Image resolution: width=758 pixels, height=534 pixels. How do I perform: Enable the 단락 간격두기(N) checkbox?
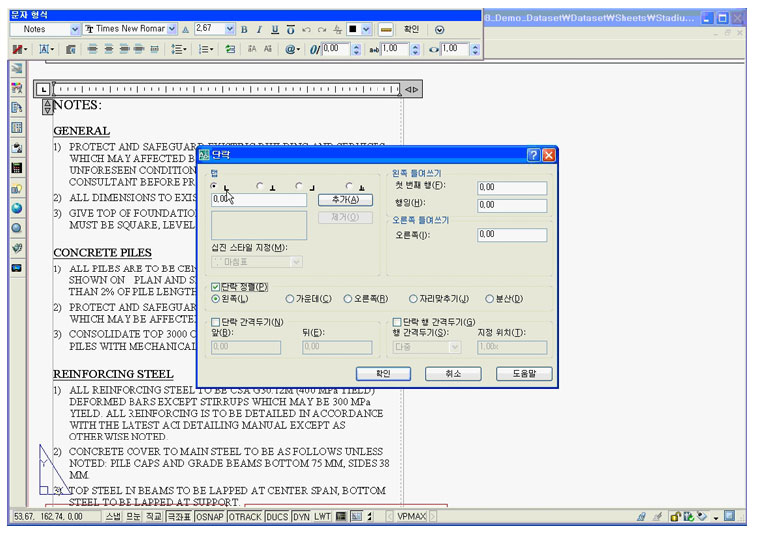pos(216,322)
